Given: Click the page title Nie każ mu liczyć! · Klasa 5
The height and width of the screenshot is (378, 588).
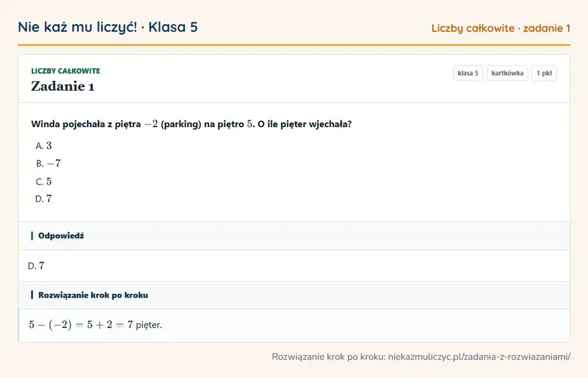Looking at the screenshot, I should (108, 27).
